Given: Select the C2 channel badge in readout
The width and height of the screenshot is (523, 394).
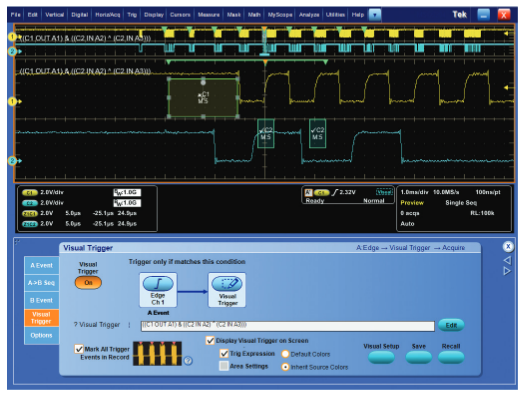Looking at the screenshot, I should click(x=29, y=203).
